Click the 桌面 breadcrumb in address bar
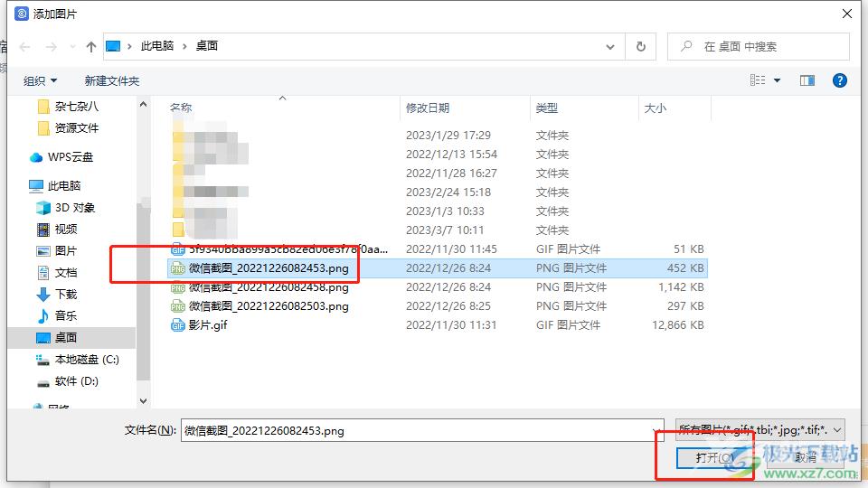868x488 pixels. coord(207,46)
